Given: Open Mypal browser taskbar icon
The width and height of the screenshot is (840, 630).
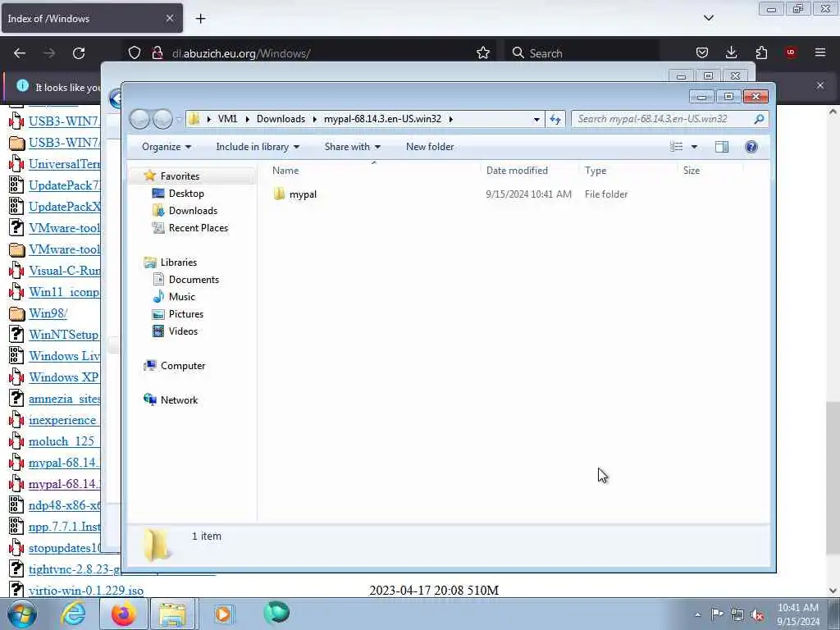Looking at the screenshot, I should coord(276,614).
